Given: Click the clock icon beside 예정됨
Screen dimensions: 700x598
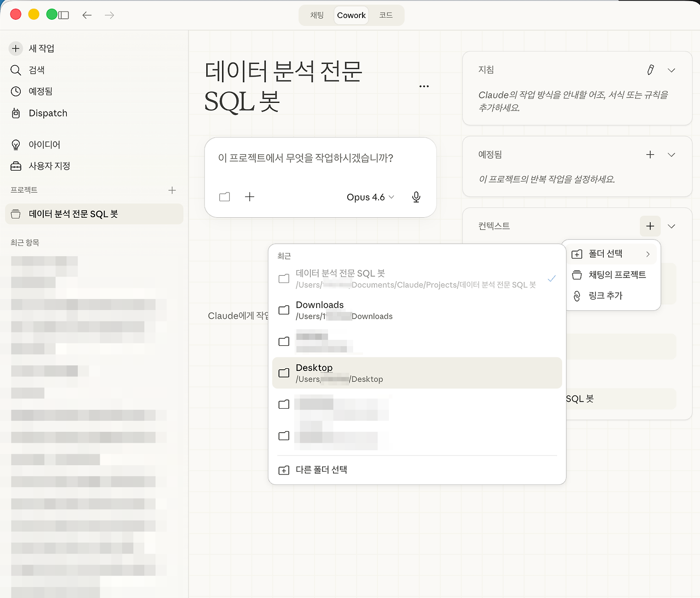Looking at the screenshot, I should (x=16, y=91).
